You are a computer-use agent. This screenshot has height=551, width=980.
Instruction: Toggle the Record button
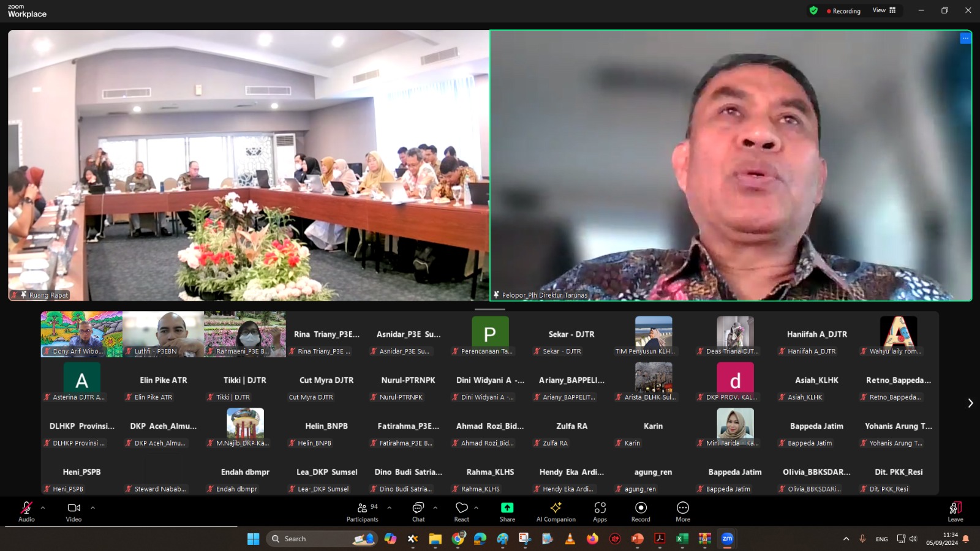tap(641, 511)
